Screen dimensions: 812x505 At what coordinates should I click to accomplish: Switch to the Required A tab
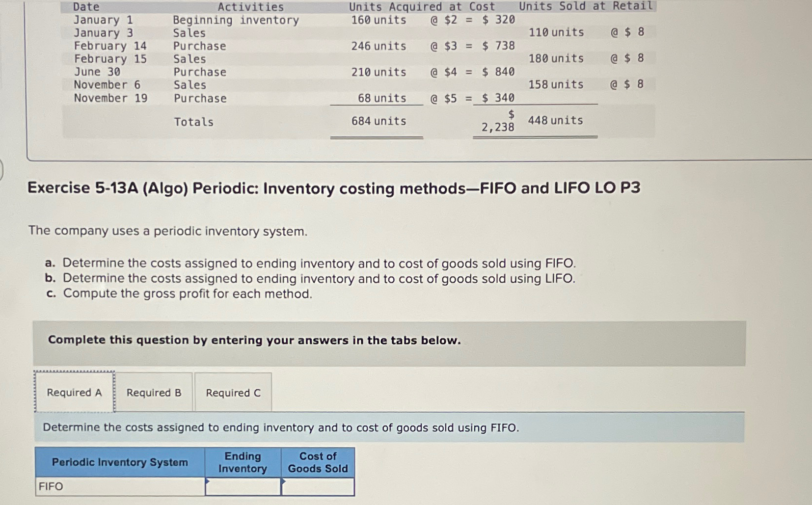tap(74, 392)
